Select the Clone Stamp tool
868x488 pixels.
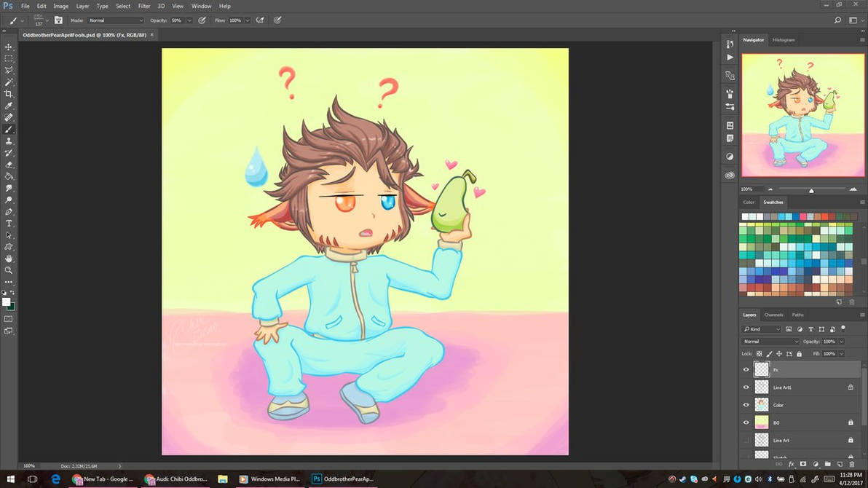[x=8, y=141]
